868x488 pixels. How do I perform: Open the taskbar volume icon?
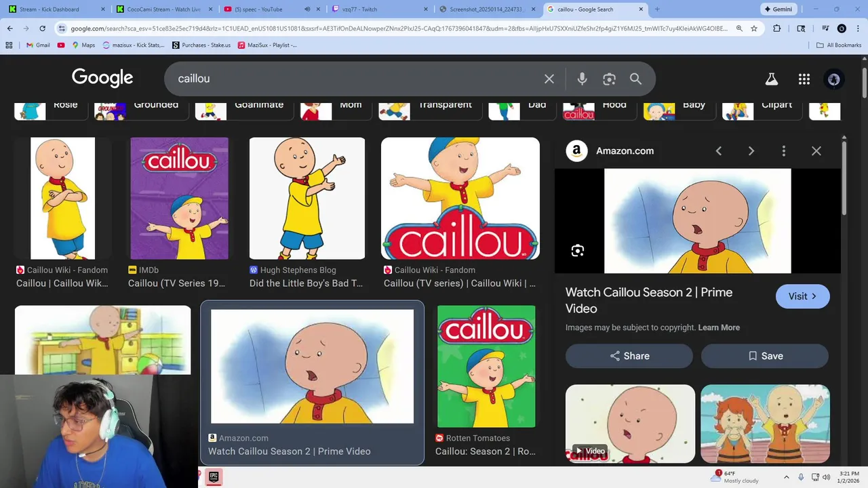[x=827, y=477]
